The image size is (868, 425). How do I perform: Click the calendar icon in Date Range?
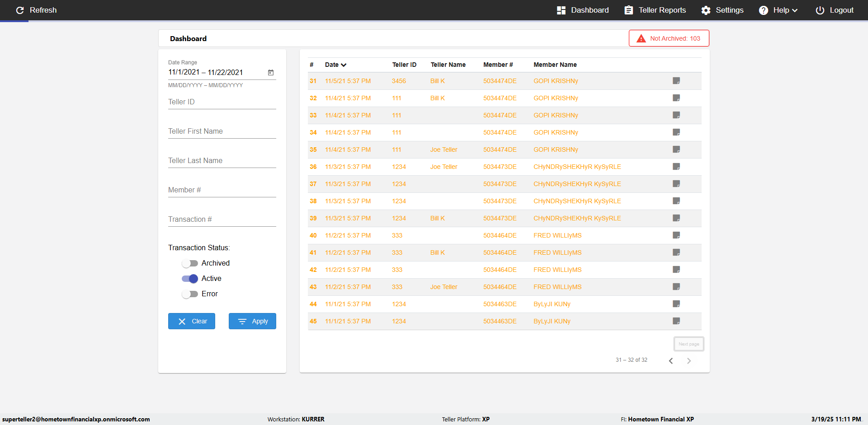click(x=271, y=72)
